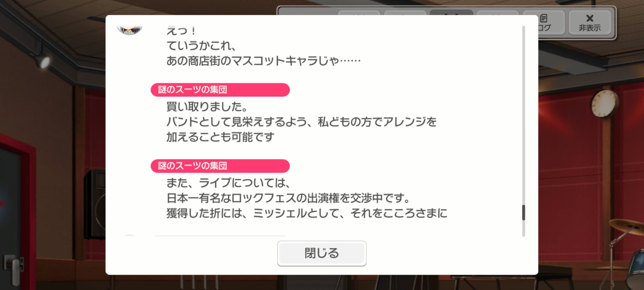Hide the UI with the 非表示 X icon
The image size is (644, 290).
pos(590,22)
